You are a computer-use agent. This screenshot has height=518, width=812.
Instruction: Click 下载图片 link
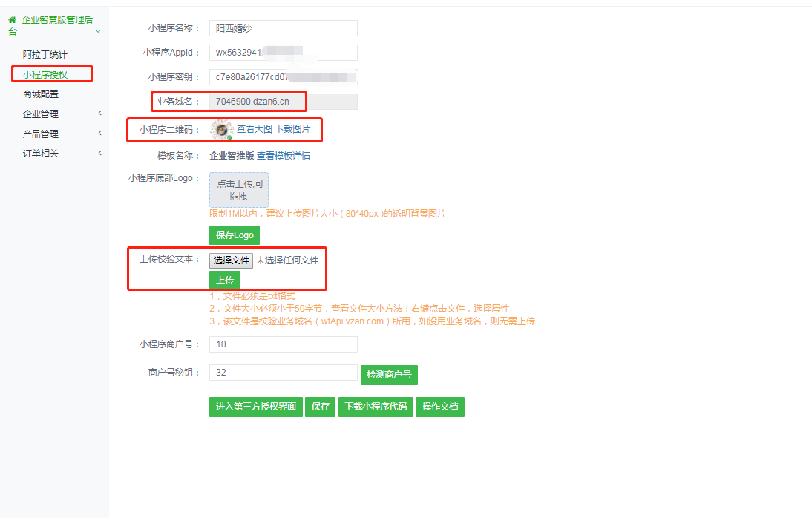tap(293, 129)
